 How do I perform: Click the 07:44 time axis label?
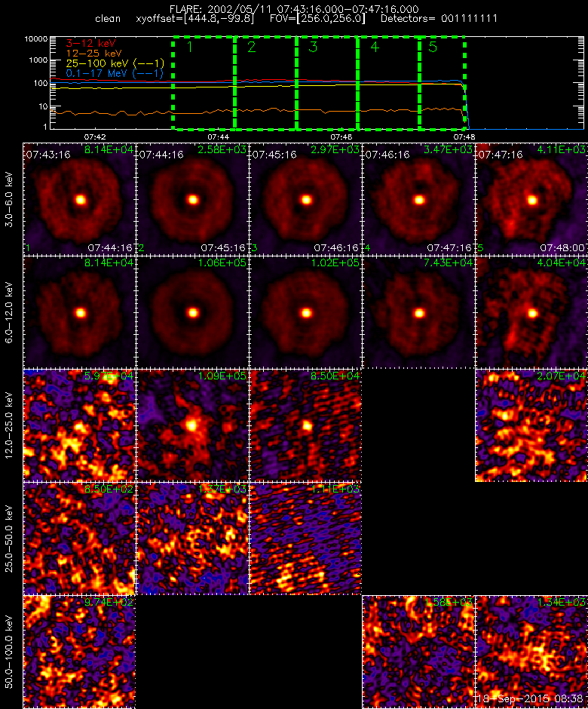[219, 137]
